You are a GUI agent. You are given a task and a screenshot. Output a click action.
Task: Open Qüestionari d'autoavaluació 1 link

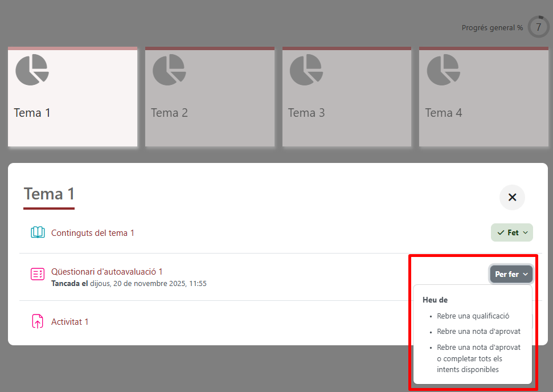[x=107, y=272]
